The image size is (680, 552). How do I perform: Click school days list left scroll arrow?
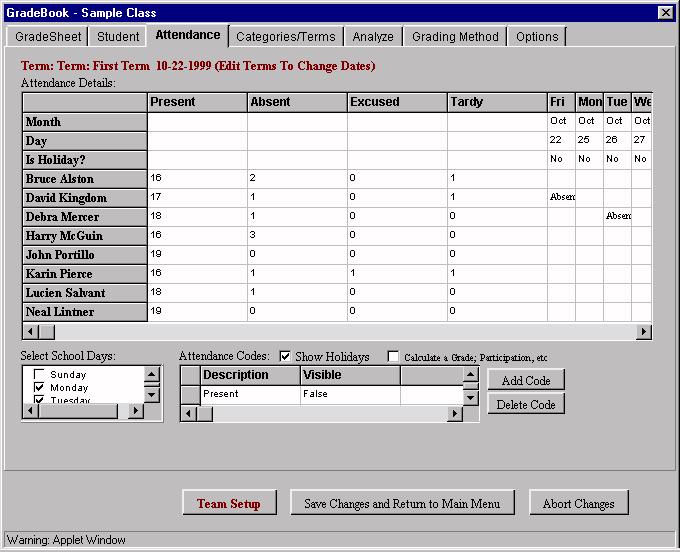(x=30, y=410)
